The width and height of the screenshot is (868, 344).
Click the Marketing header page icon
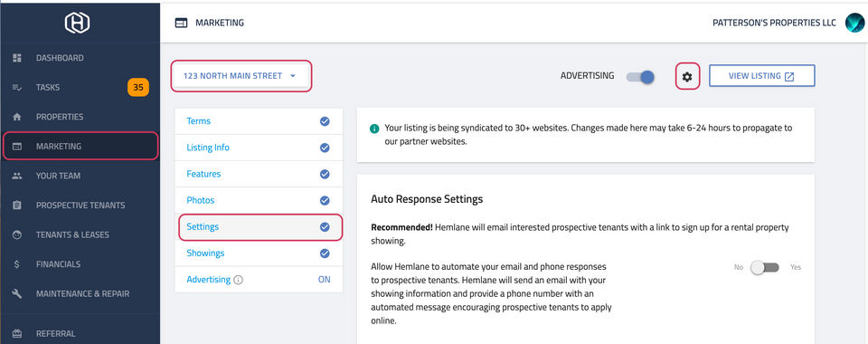(x=181, y=23)
